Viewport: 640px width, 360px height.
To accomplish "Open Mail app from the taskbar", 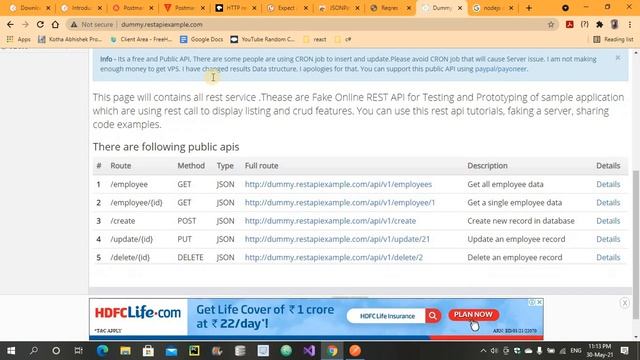I will 171,351.
